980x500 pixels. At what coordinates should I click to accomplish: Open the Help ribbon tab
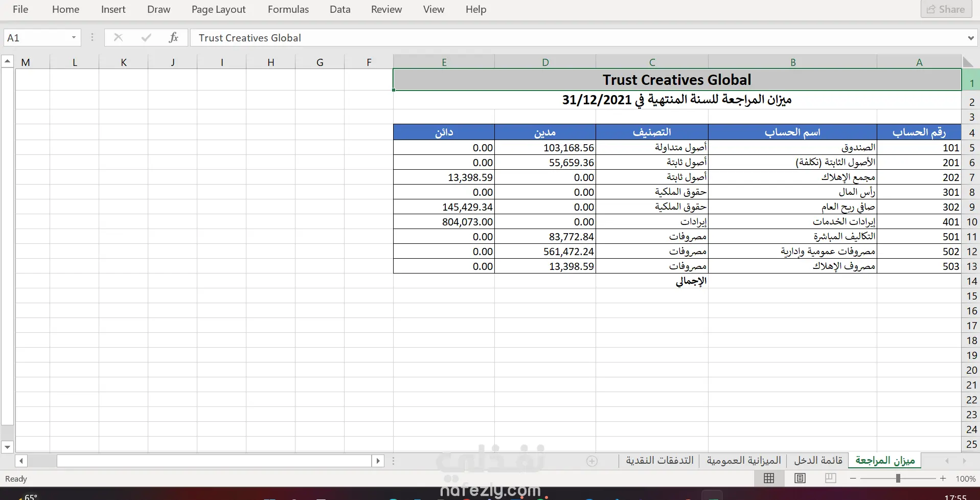point(475,9)
